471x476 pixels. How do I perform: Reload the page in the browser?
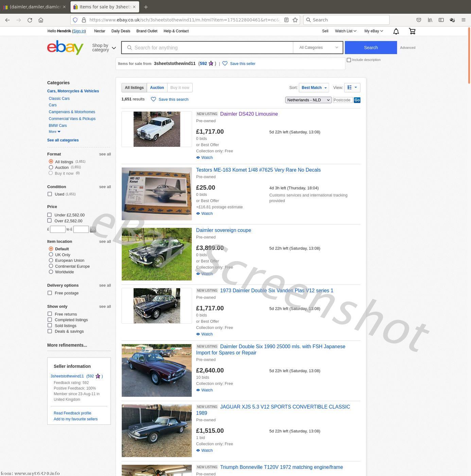[x=30, y=20]
